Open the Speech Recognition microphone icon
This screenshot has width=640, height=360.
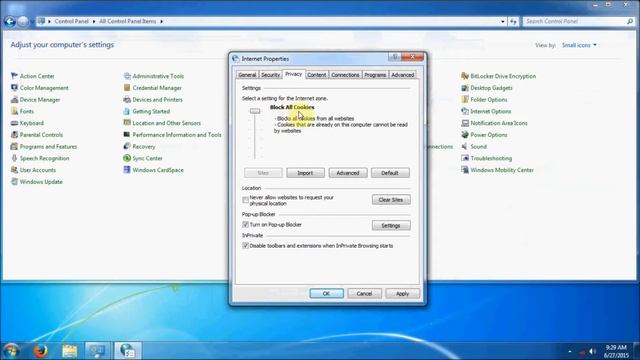pos(14,158)
